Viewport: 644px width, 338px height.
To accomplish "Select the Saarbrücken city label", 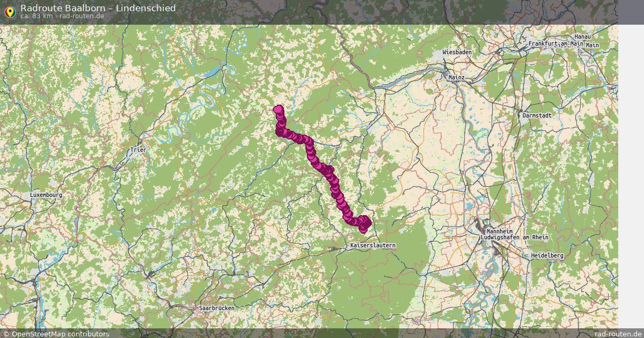I will [x=217, y=308].
